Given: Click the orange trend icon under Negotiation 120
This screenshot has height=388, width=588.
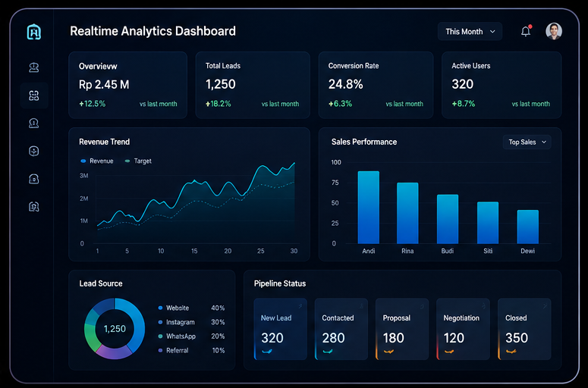Looking at the screenshot, I should coord(449,352).
